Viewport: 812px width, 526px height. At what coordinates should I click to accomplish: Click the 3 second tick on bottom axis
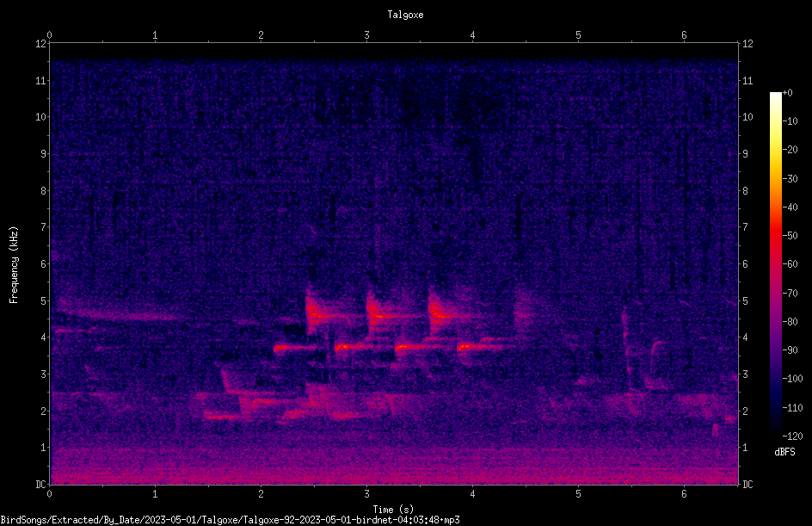tap(366, 494)
